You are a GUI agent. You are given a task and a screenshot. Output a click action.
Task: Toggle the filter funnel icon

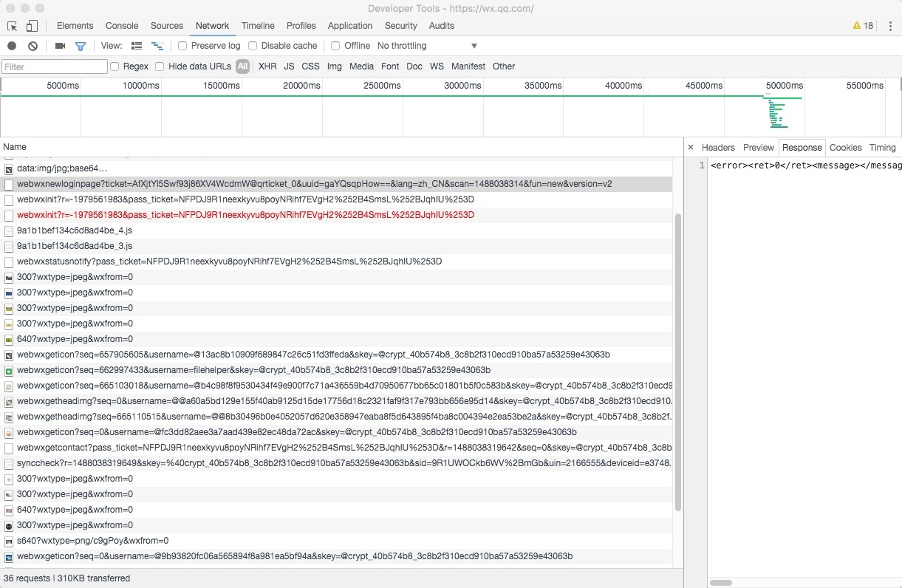coord(81,46)
